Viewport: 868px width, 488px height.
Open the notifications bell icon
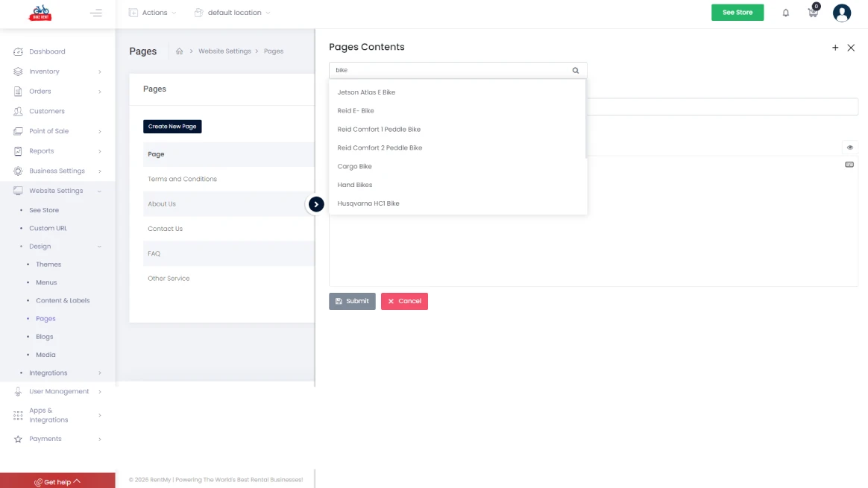(786, 13)
